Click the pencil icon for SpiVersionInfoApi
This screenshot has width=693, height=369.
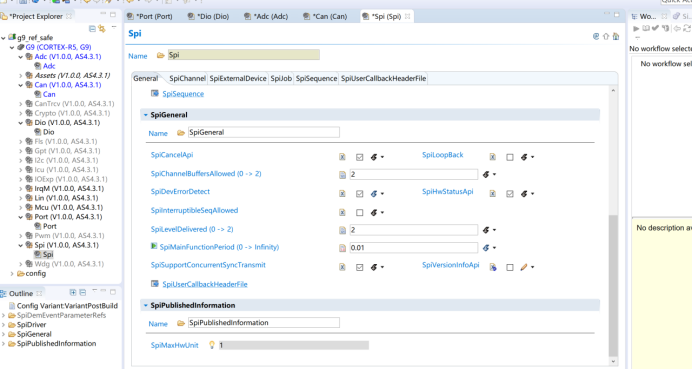pos(524,267)
